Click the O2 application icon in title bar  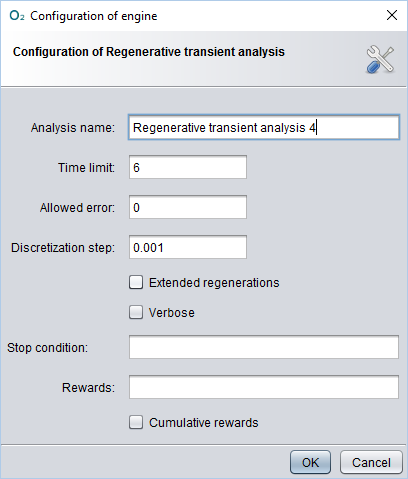[x=17, y=16]
